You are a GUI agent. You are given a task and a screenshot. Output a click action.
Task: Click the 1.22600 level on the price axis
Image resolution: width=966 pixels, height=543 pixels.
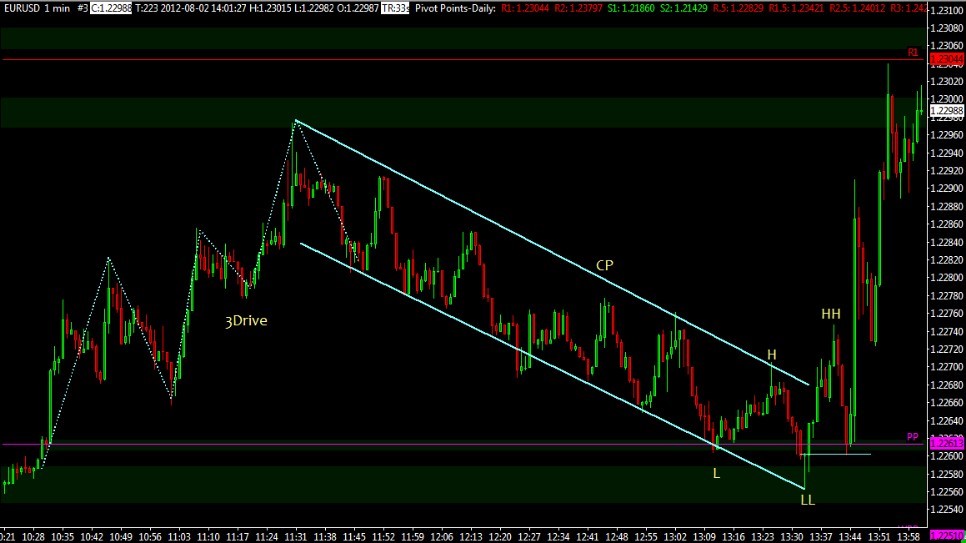click(947, 456)
